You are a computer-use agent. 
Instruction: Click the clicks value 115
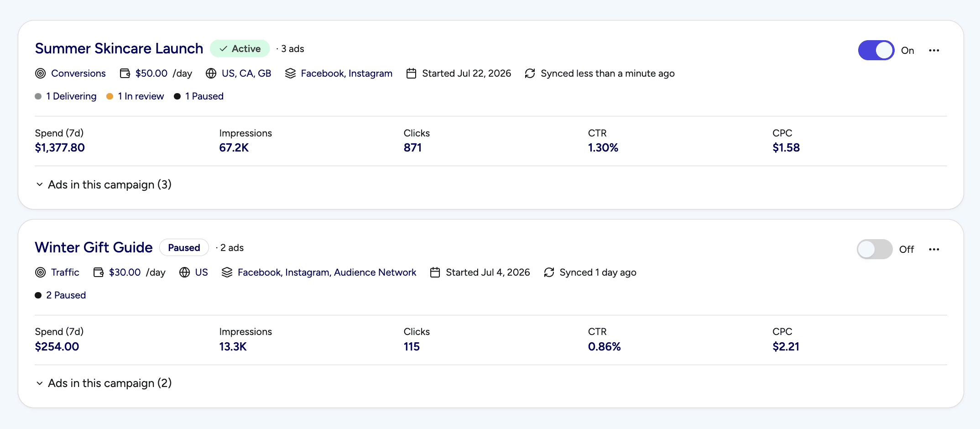[412, 347]
